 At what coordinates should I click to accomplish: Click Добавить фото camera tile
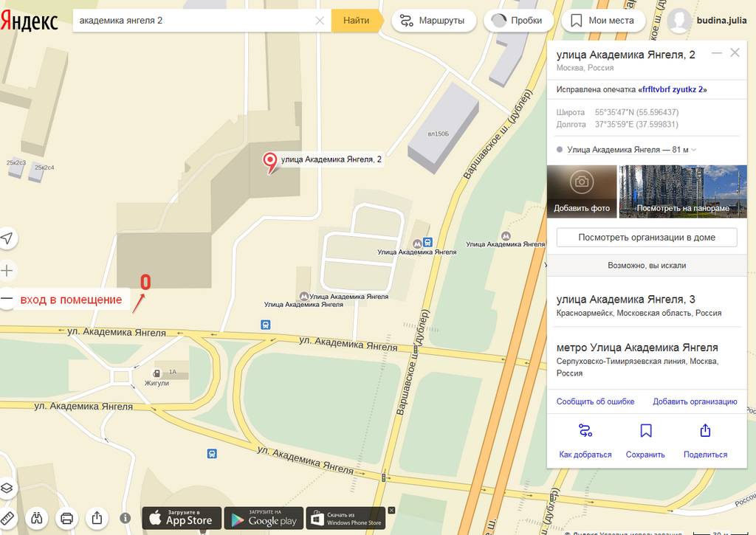[582, 191]
